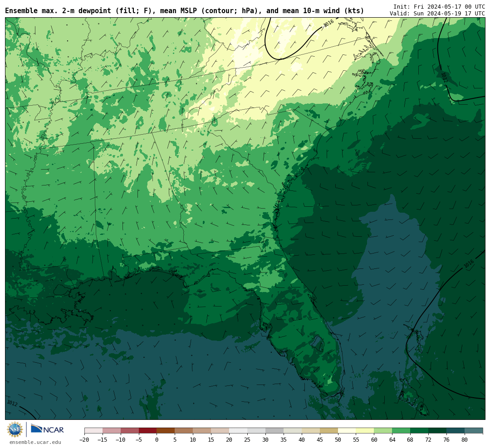Image resolution: width=490 pixels, height=448 pixels.
Task: Click the dark red swatch between -5 and 0
Action: (x=148, y=431)
